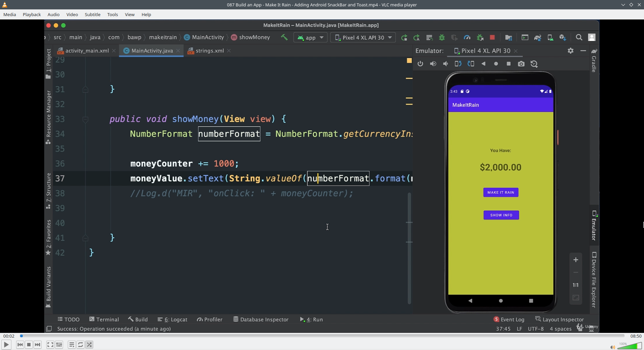Toggle the Build Variants side panel
644x350 pixels.
pos(48,287)
